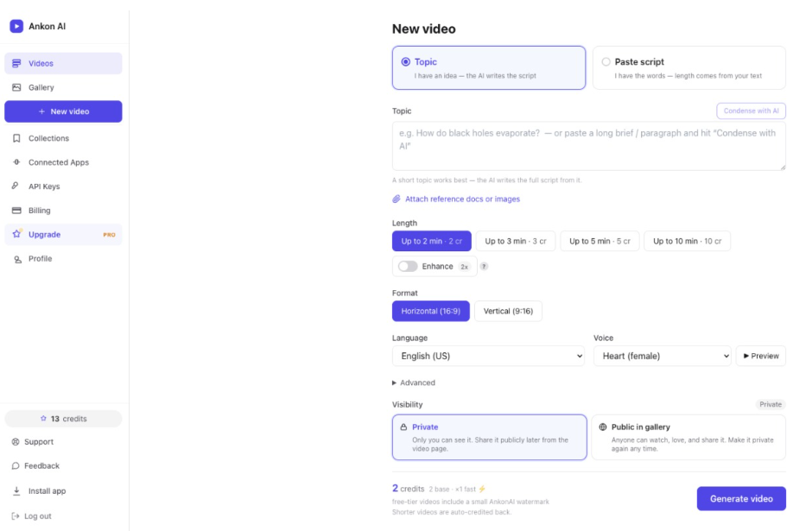Click the Generate video button
Screen dimensions: 812x531
(741, 498)
